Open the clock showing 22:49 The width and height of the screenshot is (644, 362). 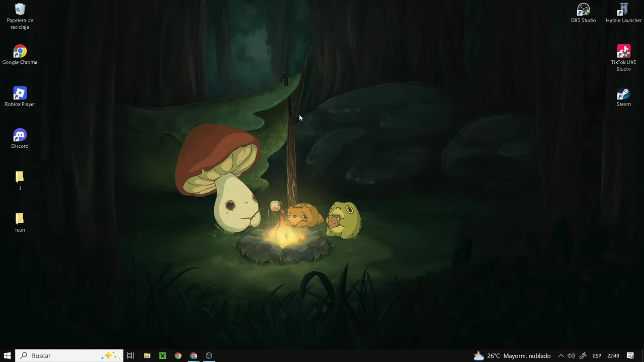tap(613, 355)
